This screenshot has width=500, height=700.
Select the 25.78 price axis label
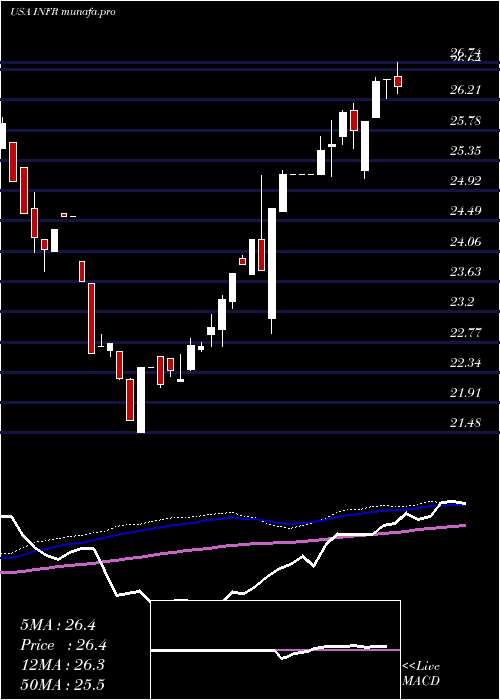(x=465, y=121)
